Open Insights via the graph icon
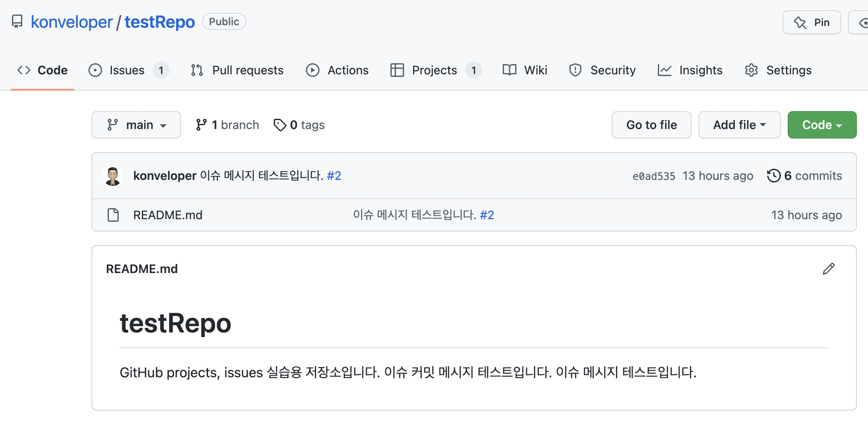 click(x=665, y=70)
